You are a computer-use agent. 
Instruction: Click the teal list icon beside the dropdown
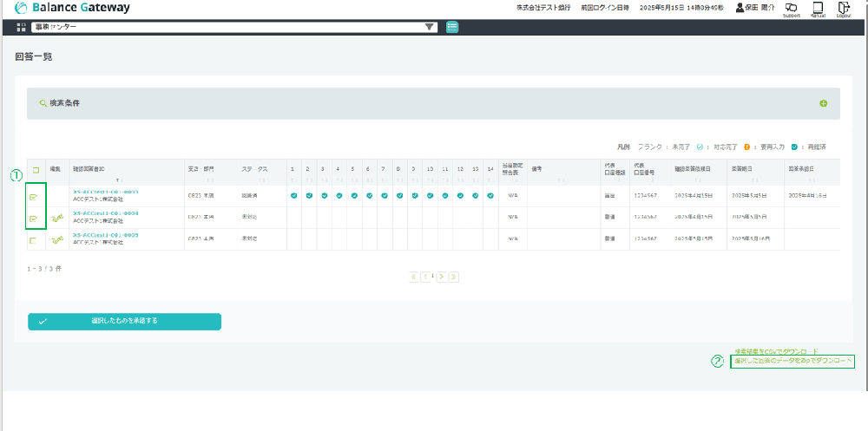pos(452,27)
